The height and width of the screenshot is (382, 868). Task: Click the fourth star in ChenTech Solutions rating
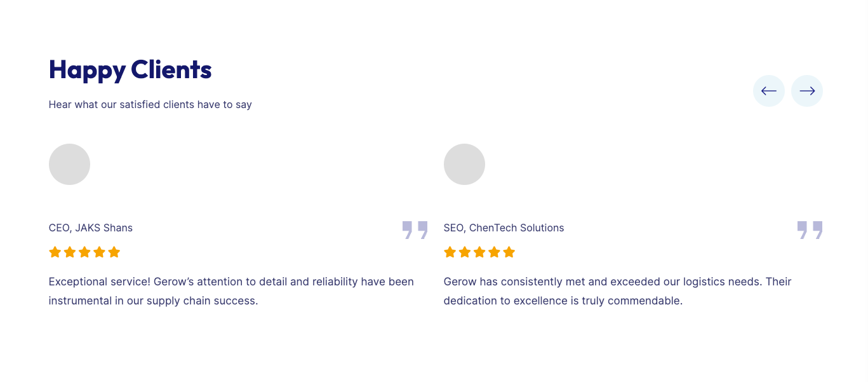coord(494,252)
